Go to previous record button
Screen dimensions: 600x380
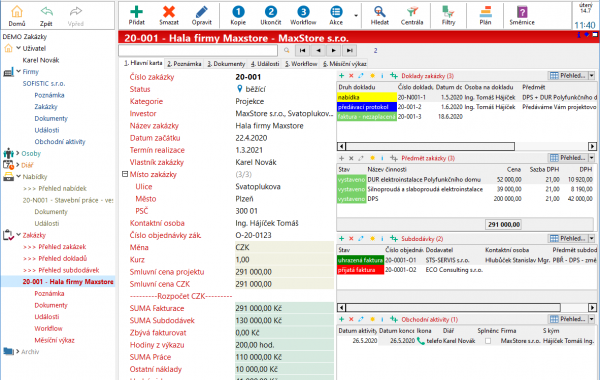[x=318, y=50]
